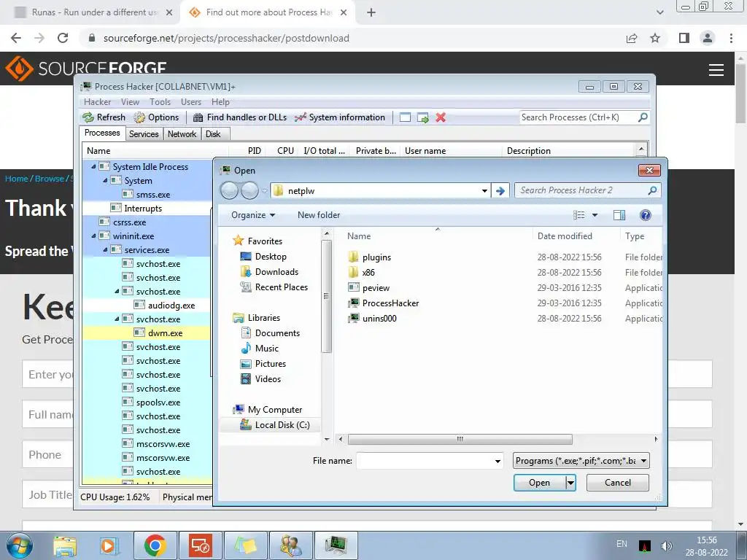Image resolution: width=747 pixels, height=560 pixels.
Task: Open the Programs file type filter dropdown
Action: coord(643,461)
